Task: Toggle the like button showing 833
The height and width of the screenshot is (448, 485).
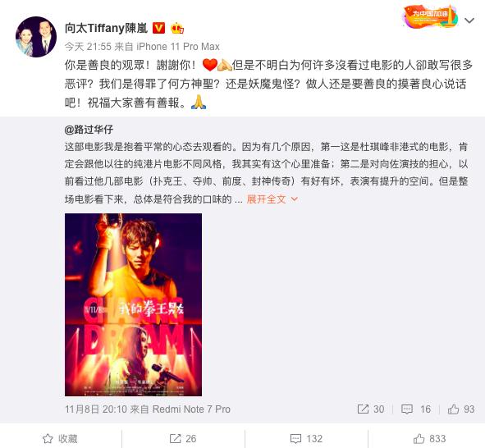Action: click(x=429, y=438)
